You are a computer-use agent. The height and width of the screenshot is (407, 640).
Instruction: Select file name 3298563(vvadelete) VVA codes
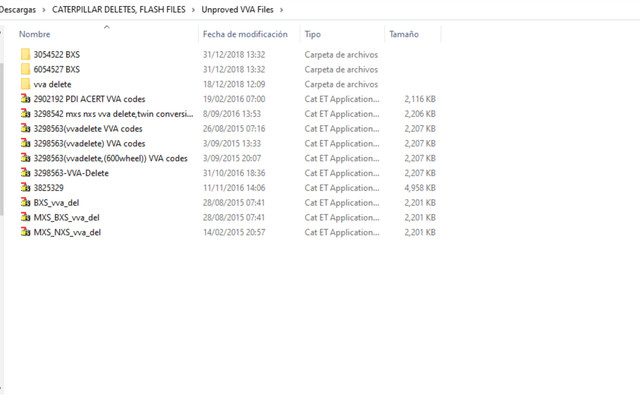click(x=89, y=144)
